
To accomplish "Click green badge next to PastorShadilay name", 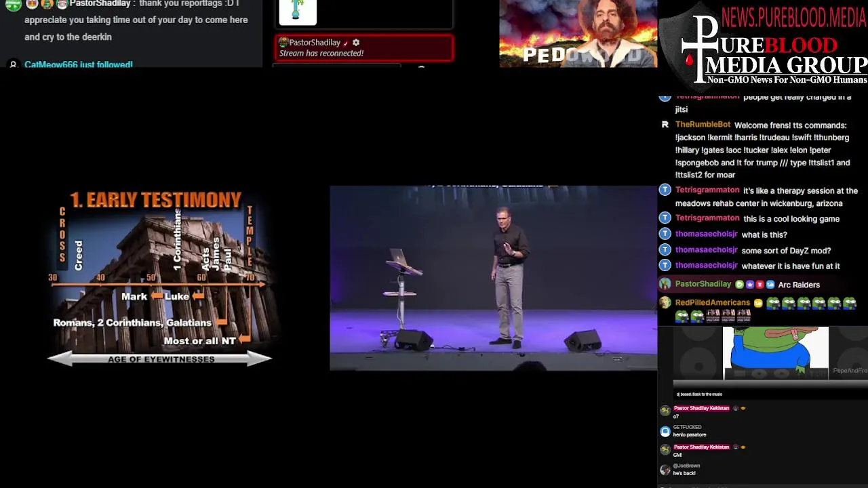I will (740, 285).
